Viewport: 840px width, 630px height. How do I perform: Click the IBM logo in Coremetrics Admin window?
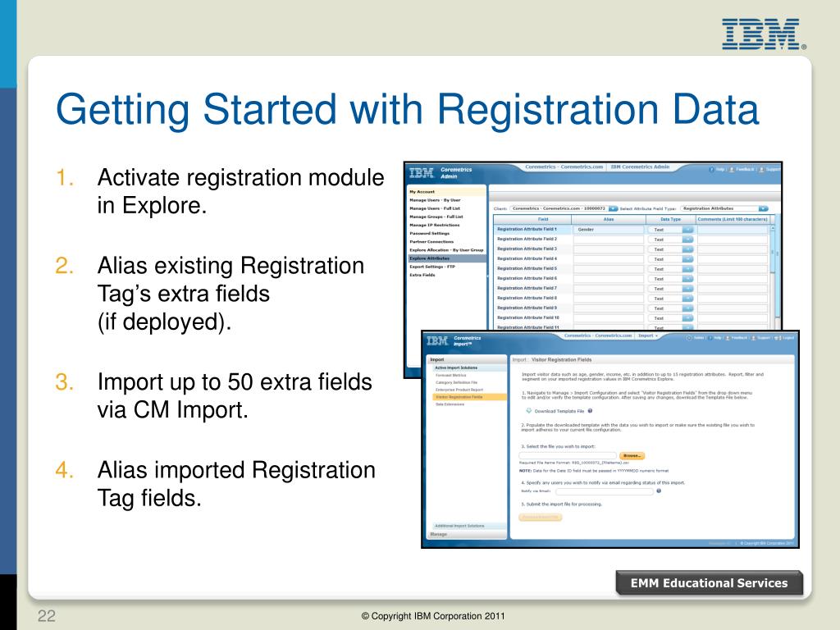422,173
